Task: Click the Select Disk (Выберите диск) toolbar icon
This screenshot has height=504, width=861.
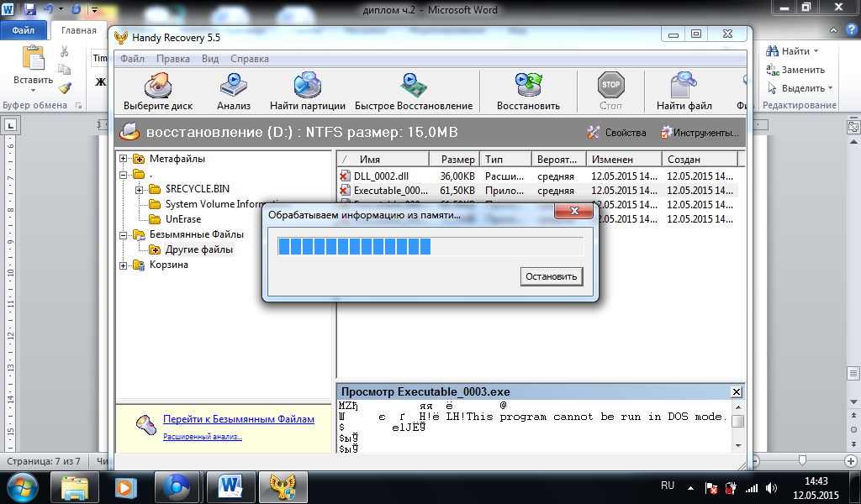Action: [157, 87]
